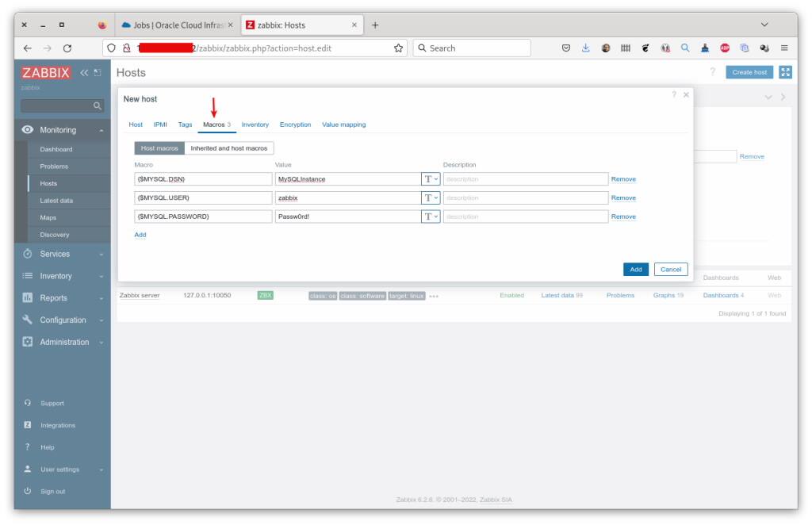Click the red ABP extension icon
Viewport: 812px width, 525px height.
point(725,48)
